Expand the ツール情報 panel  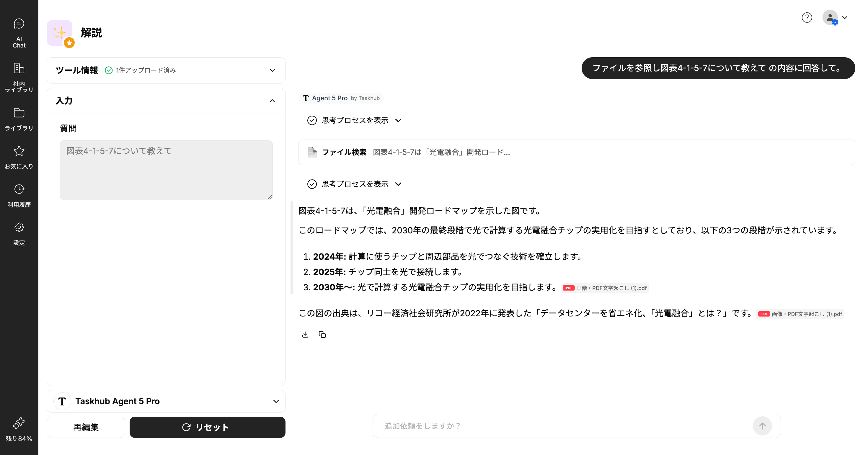click(272, 71)
